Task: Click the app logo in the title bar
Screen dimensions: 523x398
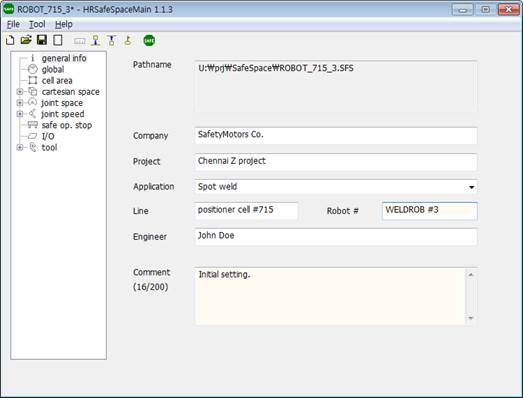Action: pos(8,9)
